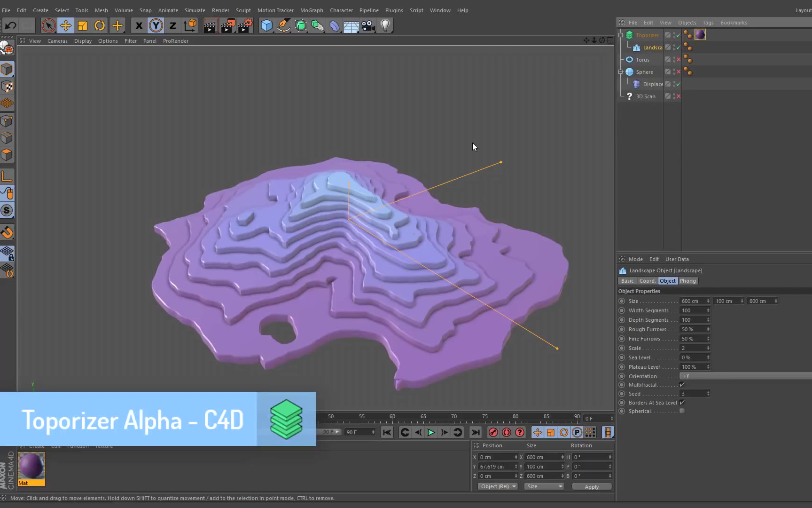Add a Cube primitive from the toolbar
Image resolution: width=812 pixels, height=508 pixels.
[x=266, y=25]
